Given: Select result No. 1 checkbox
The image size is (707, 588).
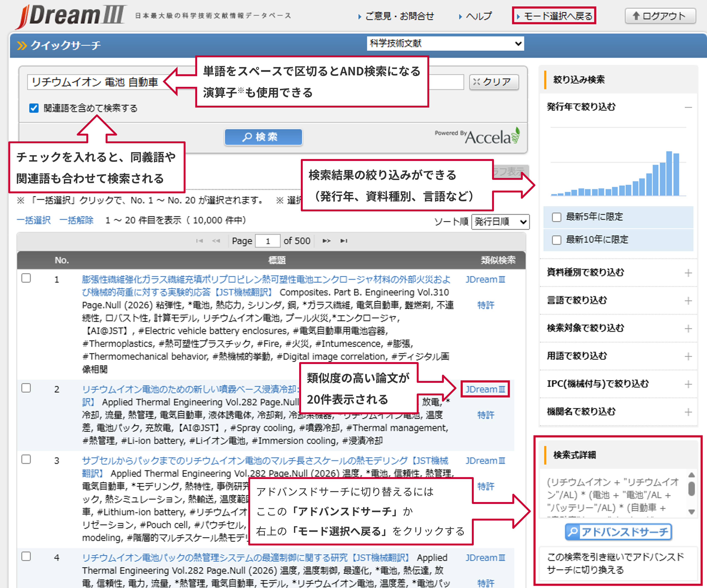Looking at the screenshot, I should click(x=26, y=278).
